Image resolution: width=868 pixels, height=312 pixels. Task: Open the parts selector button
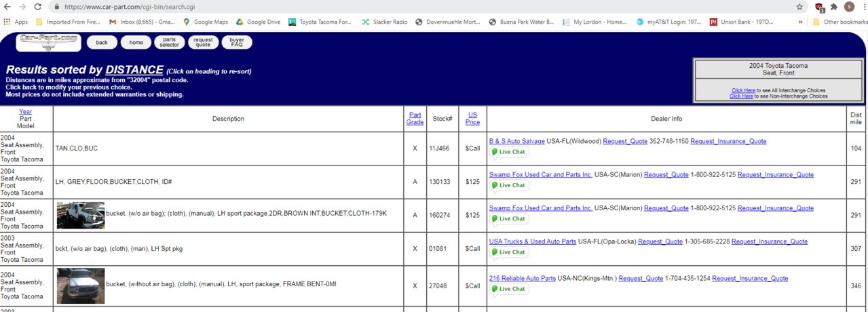tap(170, 42)
